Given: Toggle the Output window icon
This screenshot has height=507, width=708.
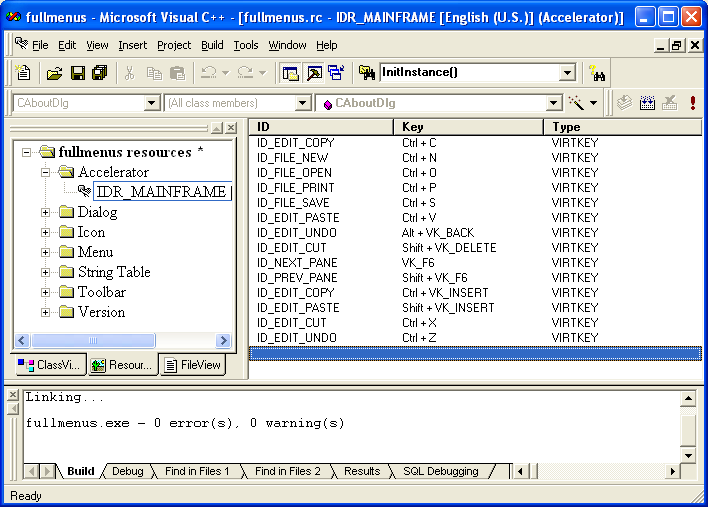Looking at the screenshot, I should (x=314, y=73).
